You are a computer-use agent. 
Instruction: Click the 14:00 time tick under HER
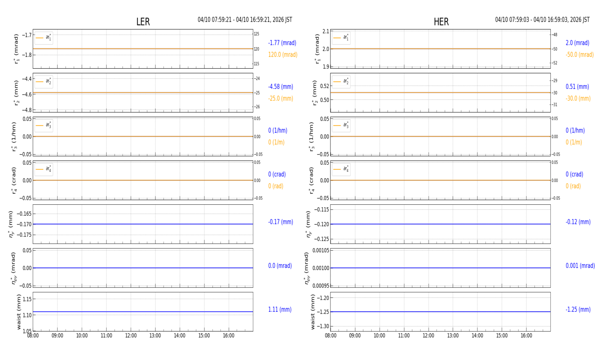click(477, 336)
